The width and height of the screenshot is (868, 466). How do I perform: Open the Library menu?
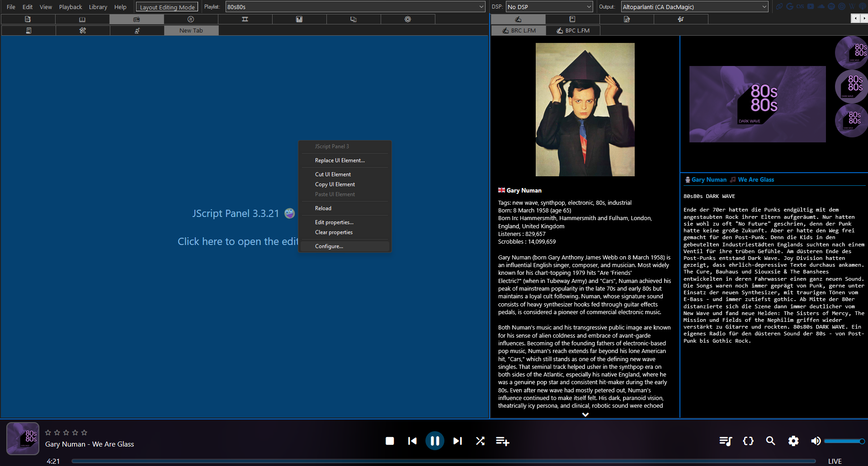click(98, 7)
